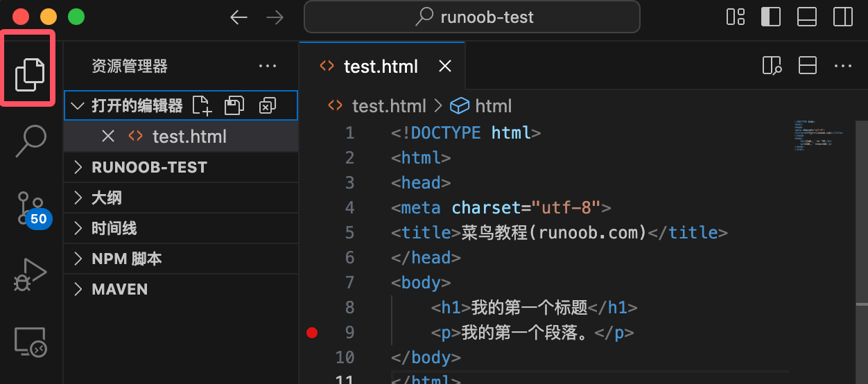868x384 pixels.
Task: Click the Save All icon
Action: point(234,105)
